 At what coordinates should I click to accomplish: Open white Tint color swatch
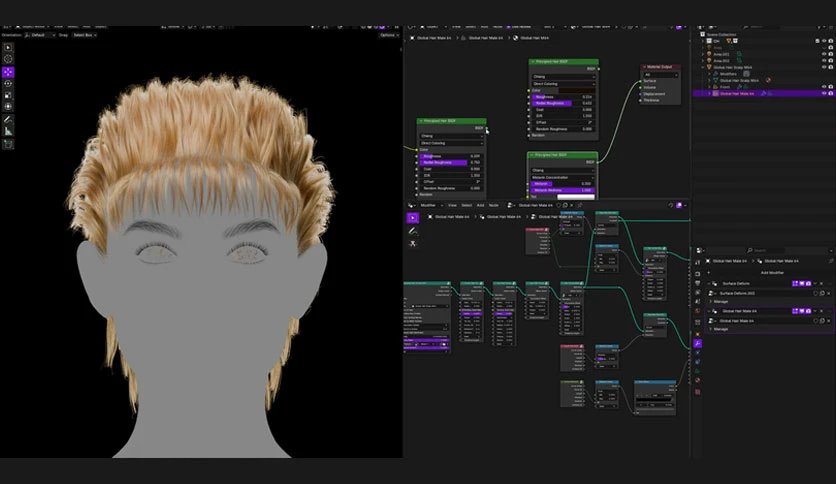(575, 197)
